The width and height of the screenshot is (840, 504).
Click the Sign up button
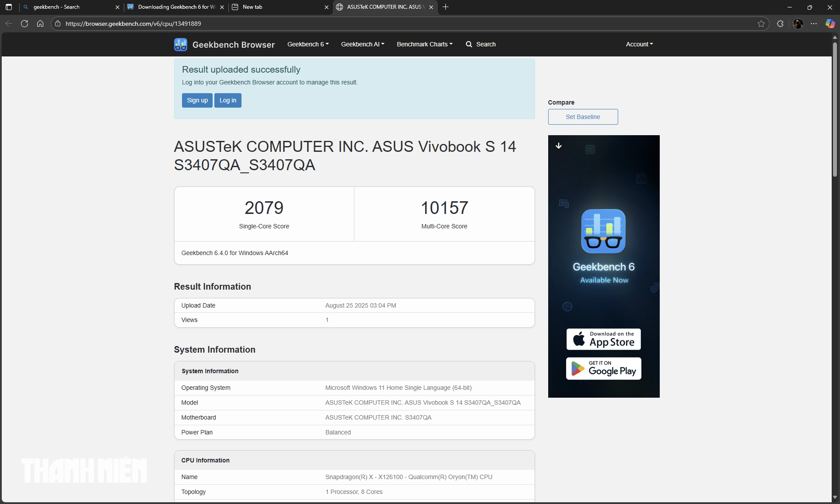197,100
